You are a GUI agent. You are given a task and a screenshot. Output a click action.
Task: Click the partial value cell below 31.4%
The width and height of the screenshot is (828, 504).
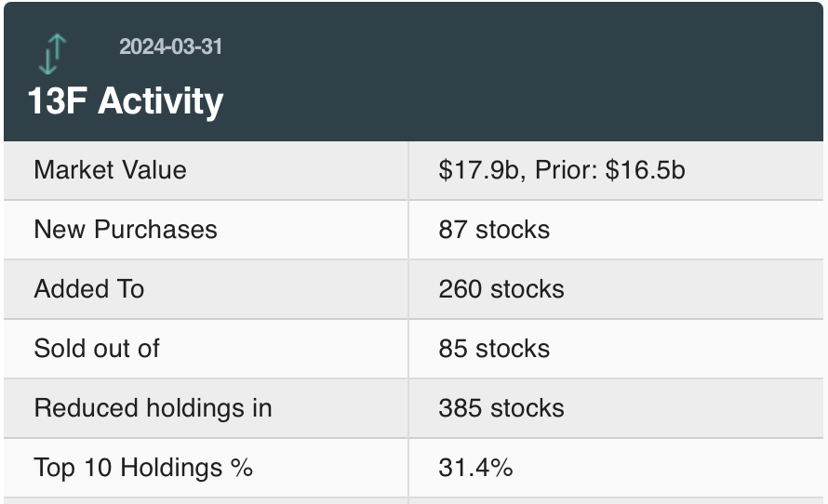coord(614,501)
